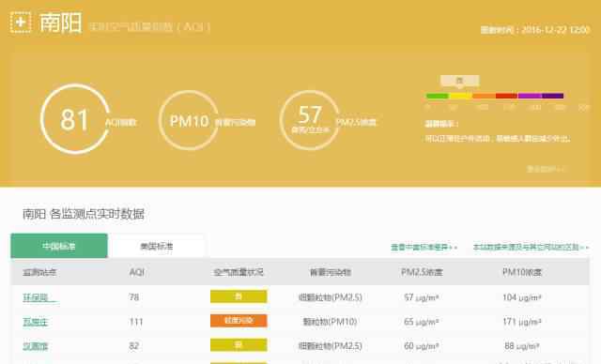Click 细颗粒物(PM2.5) in the AQI 82 row
This screenshot has height=364, width=601.
click(330, 346)
